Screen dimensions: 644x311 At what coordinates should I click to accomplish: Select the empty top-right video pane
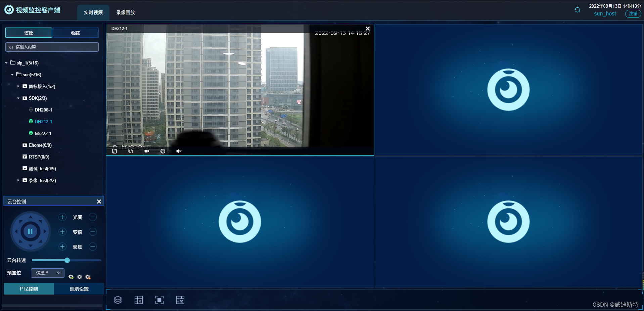[x=508, y=90]
